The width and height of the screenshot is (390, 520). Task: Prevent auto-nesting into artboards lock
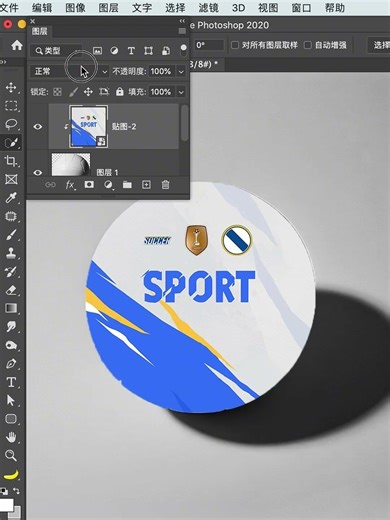pyautogui.click(x=104, y=92)
